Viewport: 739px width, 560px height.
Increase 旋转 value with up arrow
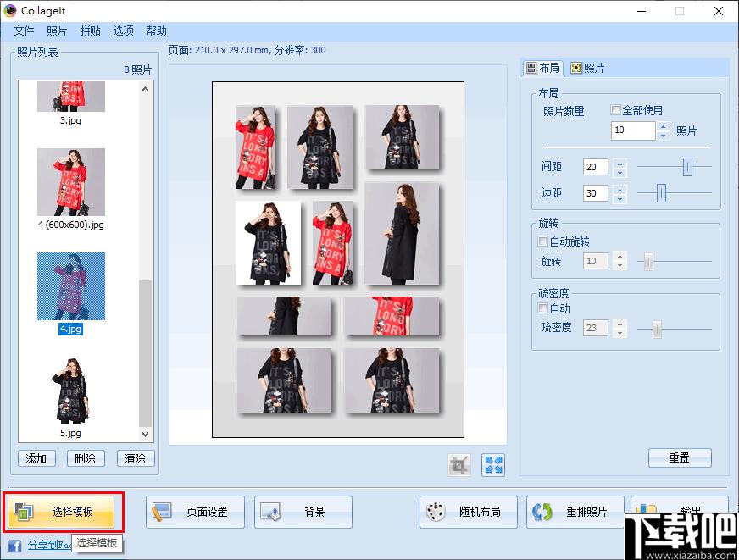[x=620, y=258]
